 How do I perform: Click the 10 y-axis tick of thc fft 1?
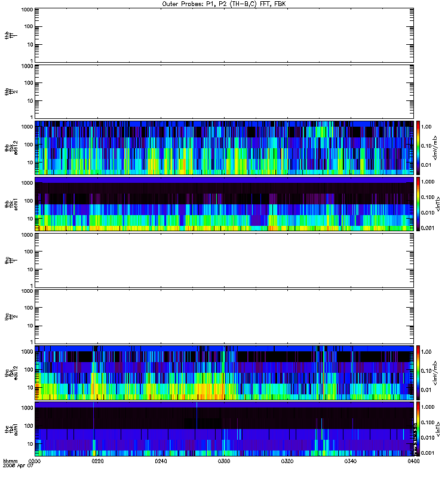click(30, 269)
